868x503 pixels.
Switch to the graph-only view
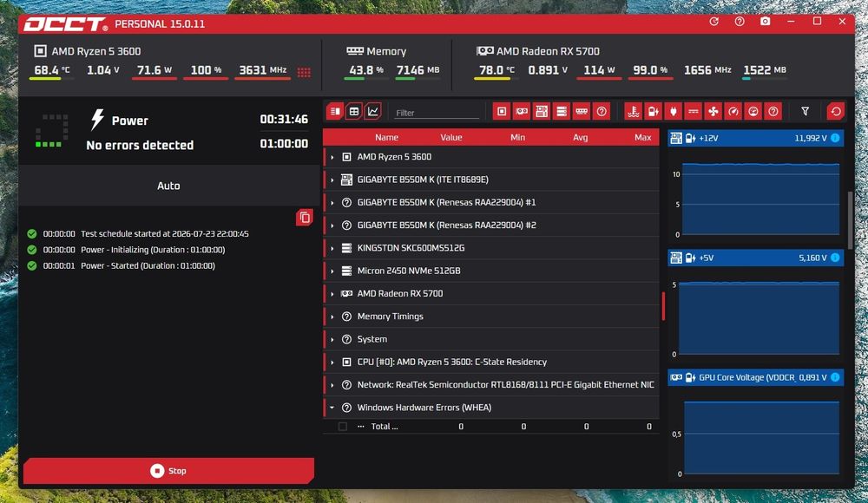coord(373,112)
